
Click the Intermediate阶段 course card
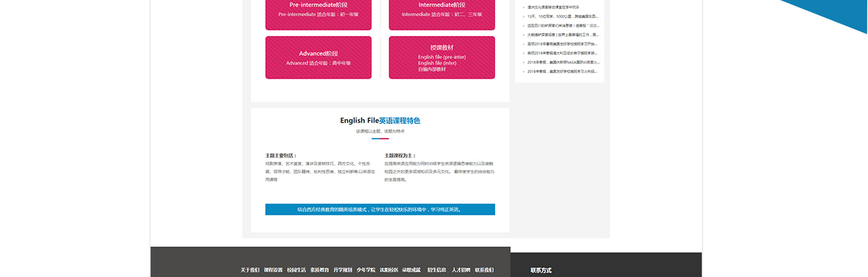[441, 9]
